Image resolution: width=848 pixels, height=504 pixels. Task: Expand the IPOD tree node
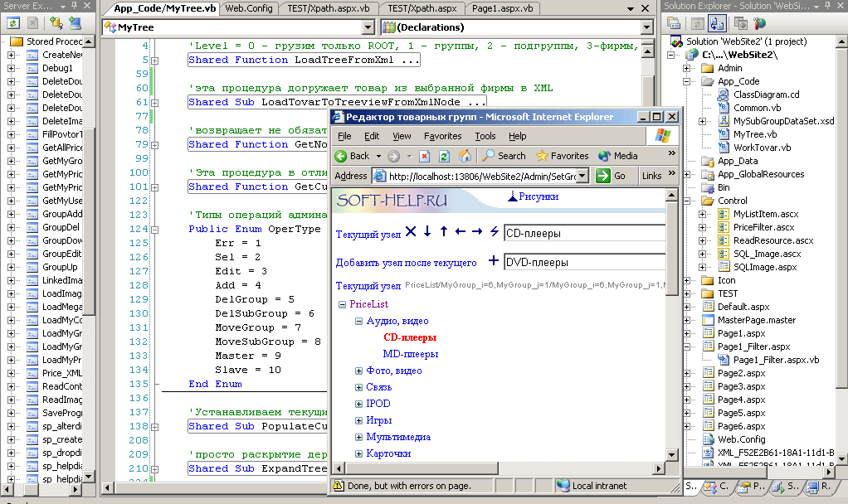pyautogui.click(x=358, y=404)
